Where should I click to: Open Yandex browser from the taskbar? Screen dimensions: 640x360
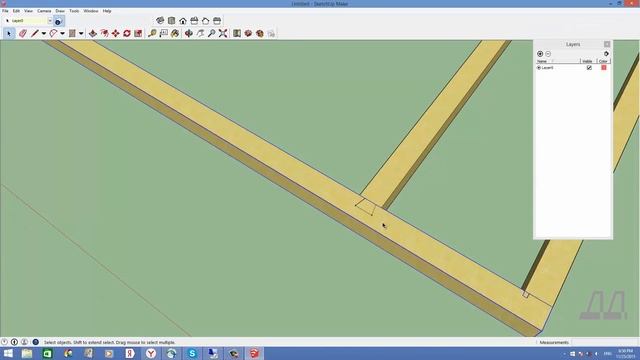[x=151, y=353]
